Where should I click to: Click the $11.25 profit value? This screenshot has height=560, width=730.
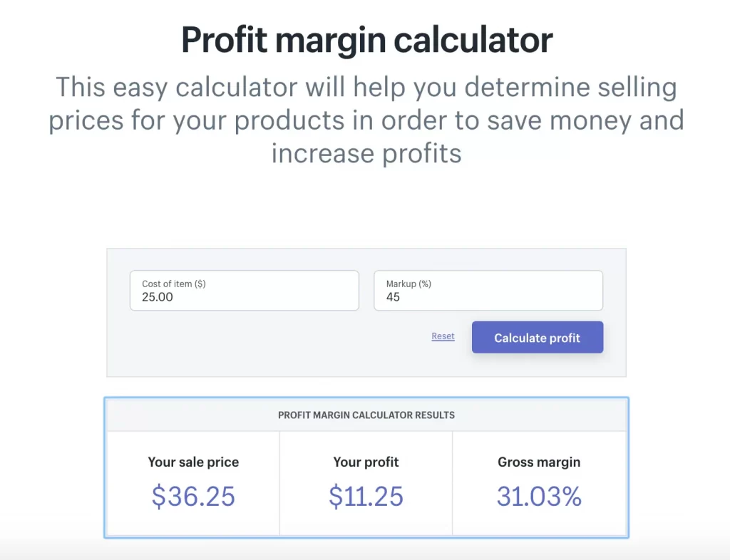click(x=366, y=497)
